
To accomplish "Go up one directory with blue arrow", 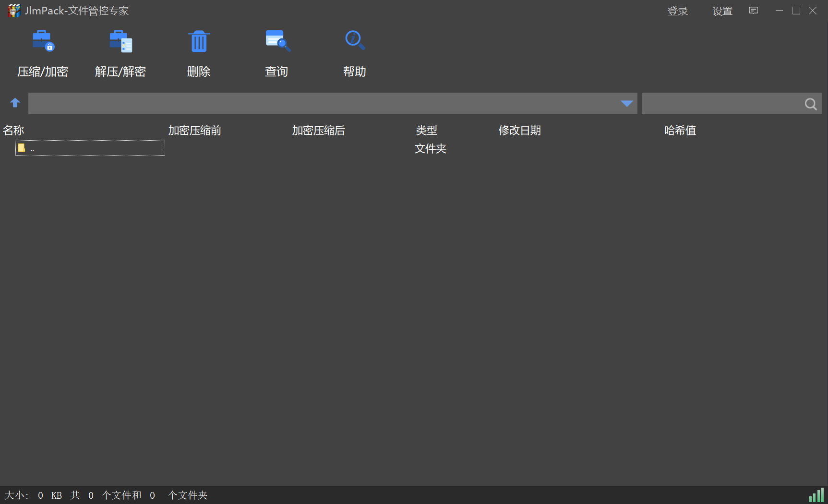I will click(x=15, y=103).
